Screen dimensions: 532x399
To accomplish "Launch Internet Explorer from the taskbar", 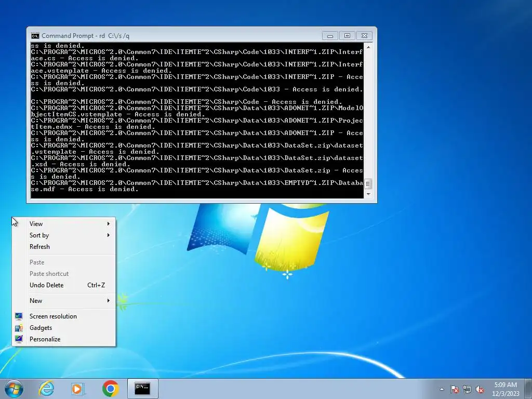I will tap(46, 389).
